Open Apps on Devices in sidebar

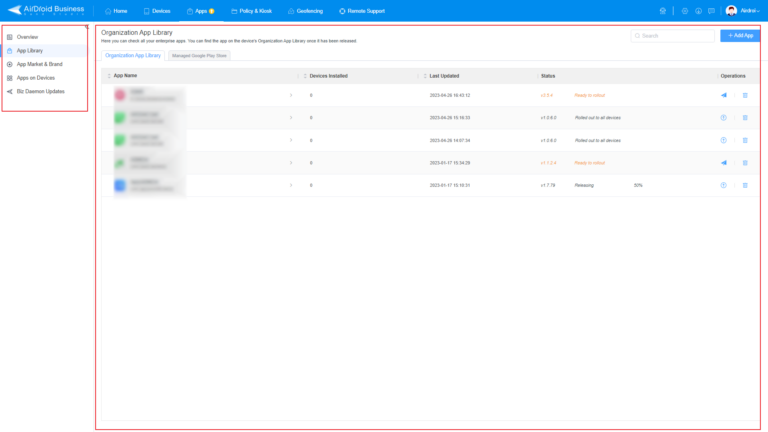coord(35,77)
